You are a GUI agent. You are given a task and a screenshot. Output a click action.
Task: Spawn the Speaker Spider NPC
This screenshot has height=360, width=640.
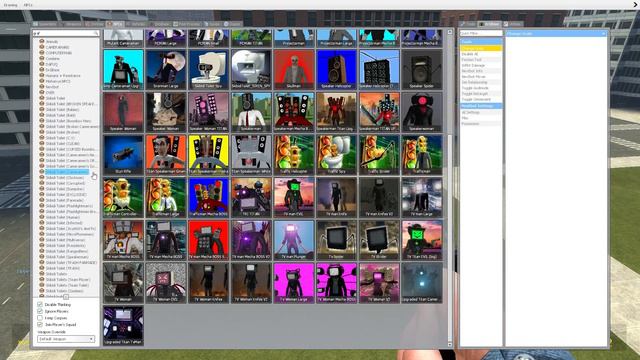pos(422,69)
